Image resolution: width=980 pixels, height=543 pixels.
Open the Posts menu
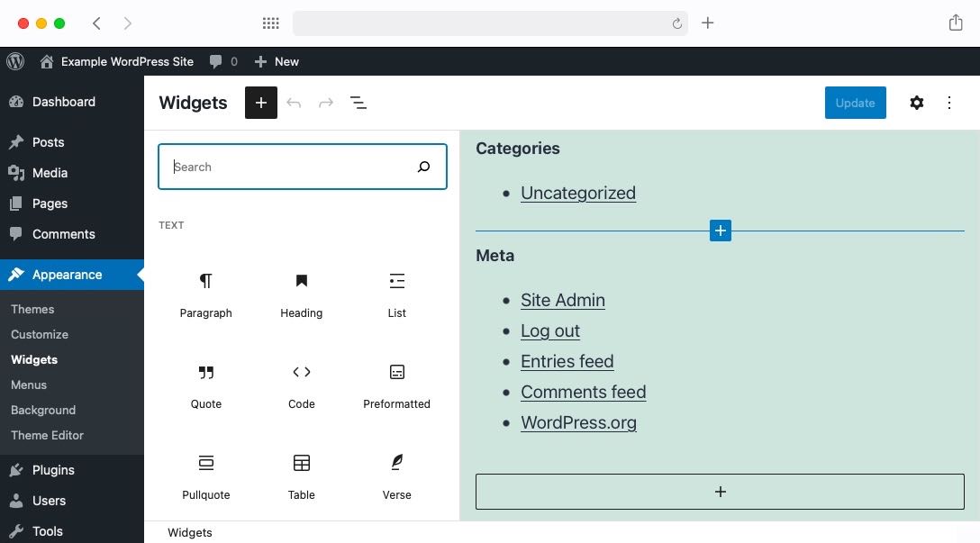click(50, 142)
